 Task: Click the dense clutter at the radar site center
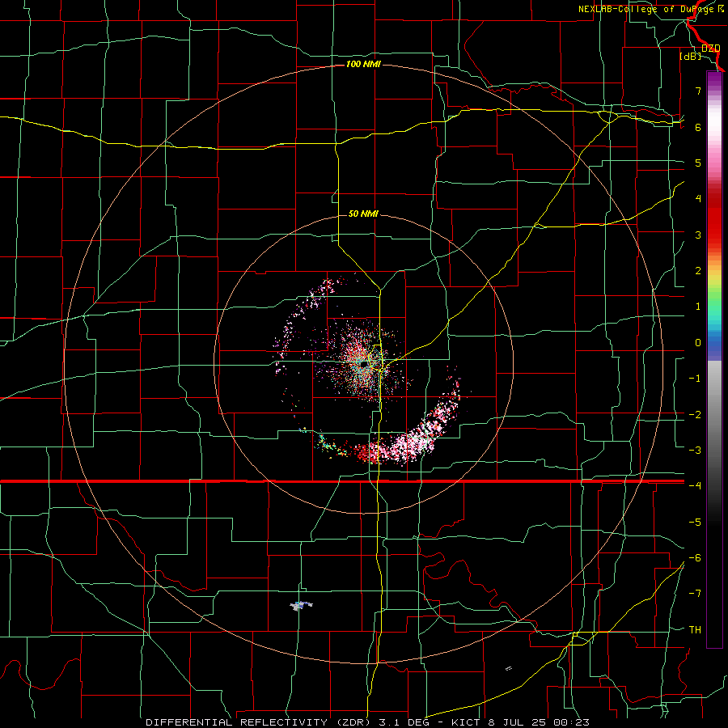[x=363, y=363]
